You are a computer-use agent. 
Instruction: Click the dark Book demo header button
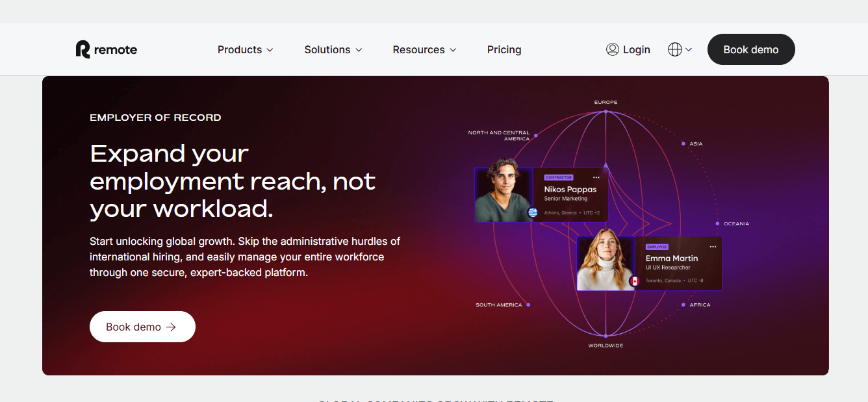[751, 49]
